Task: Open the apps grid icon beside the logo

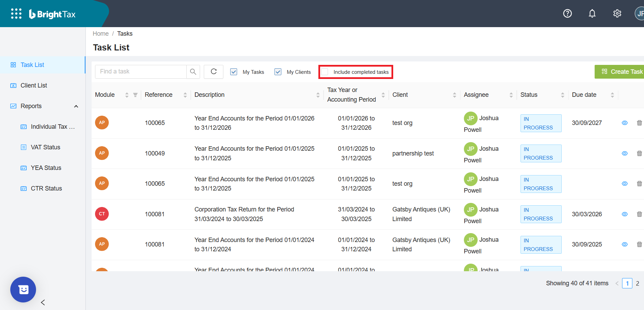Action: click(16, 13)
